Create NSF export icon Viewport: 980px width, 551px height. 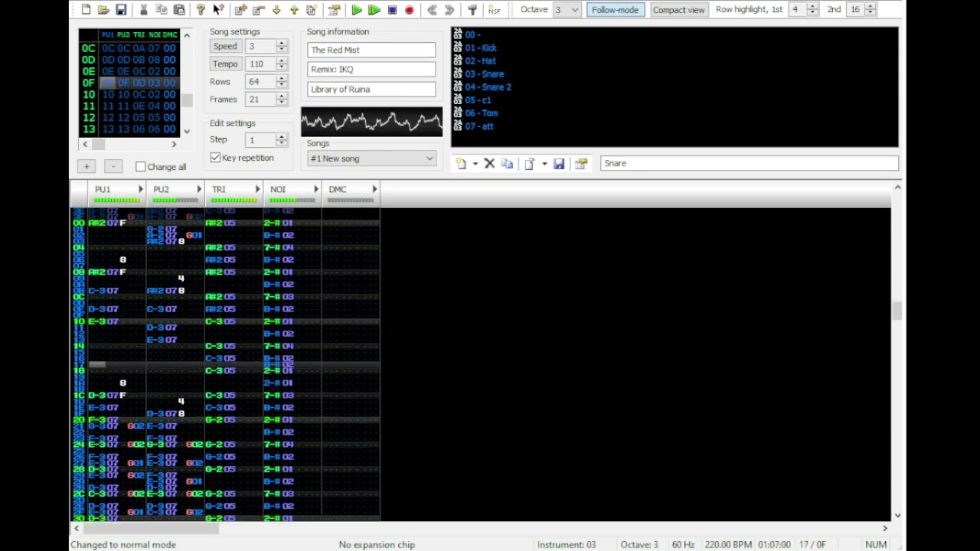click(x=495, y=10)
